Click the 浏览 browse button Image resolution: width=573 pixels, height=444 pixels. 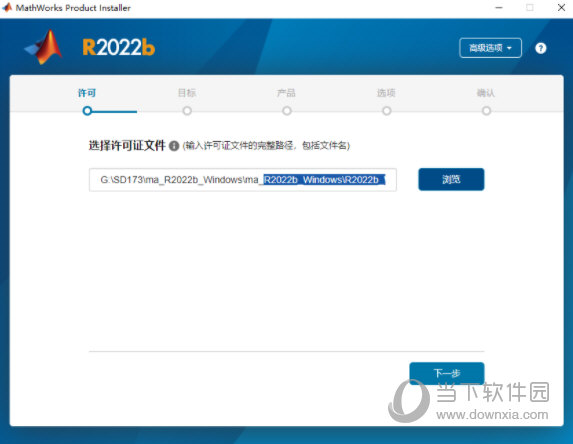451,179
